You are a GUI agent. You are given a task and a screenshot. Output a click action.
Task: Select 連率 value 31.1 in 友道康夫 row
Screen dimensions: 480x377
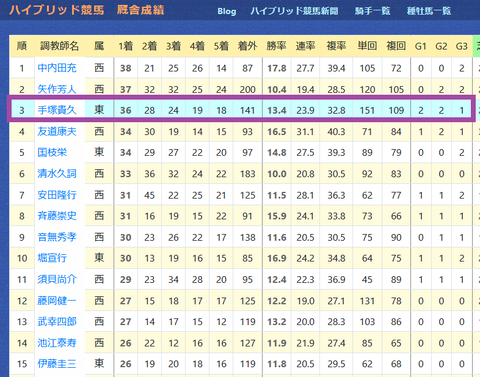(305, 132)
